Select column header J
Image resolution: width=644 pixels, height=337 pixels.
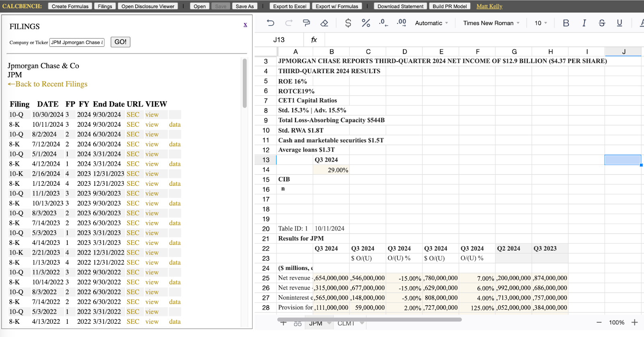[x=623, y=51]
